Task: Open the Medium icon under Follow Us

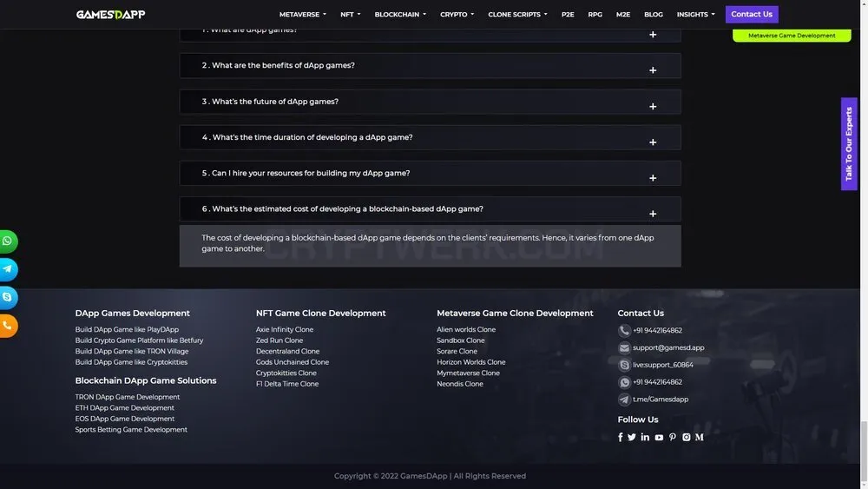Action: pyautogui.click(x=700, y=437)
